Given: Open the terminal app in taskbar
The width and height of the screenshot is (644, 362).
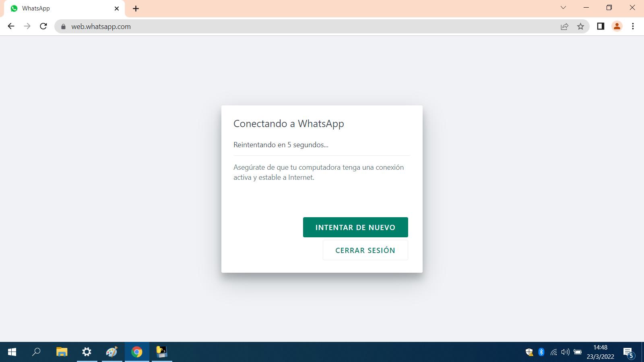Looking at the screenshot, I should pyautogui.click(x=162, y=352).
